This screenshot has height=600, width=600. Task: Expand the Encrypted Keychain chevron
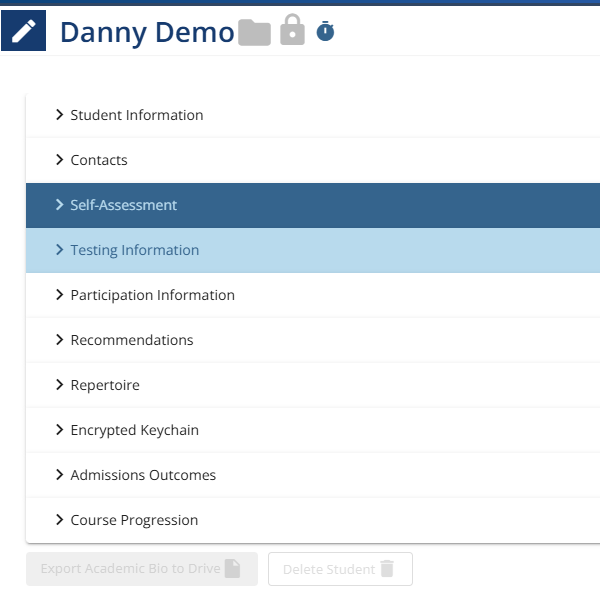pos(59,430)
